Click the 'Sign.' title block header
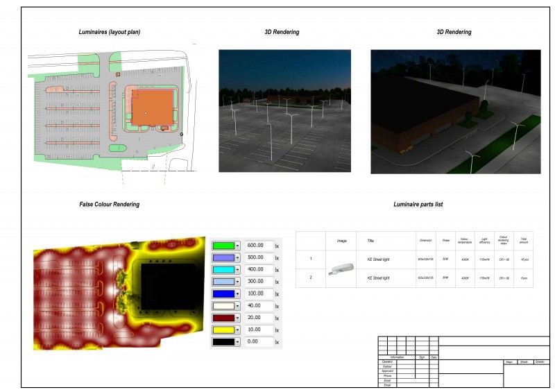 point(422,357)
